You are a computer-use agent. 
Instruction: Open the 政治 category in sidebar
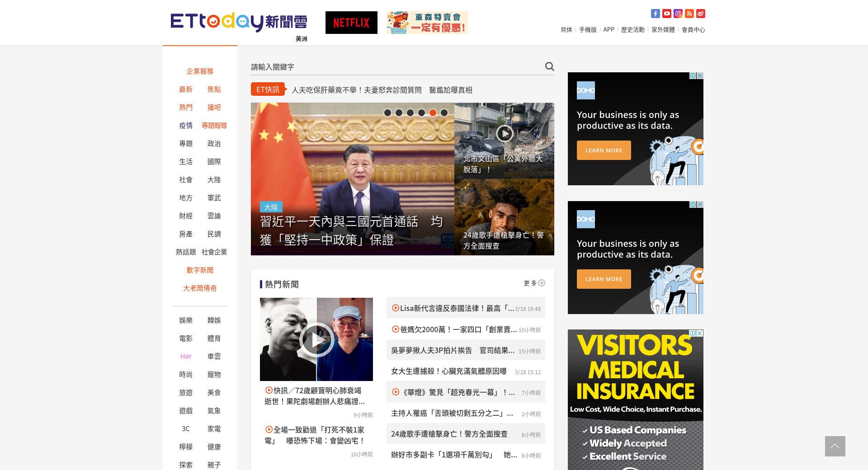tap(214, 144)
